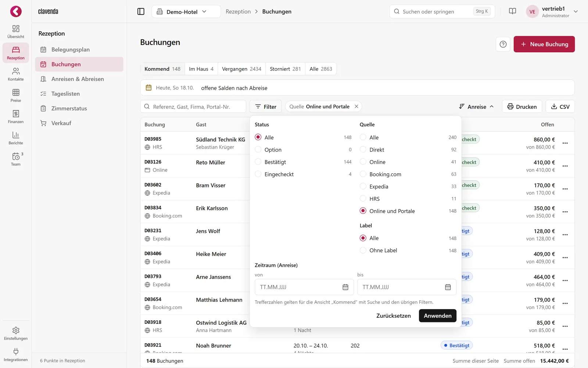The width and height of the screenshot is (588, 368).
Task: Select status Eingecheckt radio button
Action: coord(258,174)
